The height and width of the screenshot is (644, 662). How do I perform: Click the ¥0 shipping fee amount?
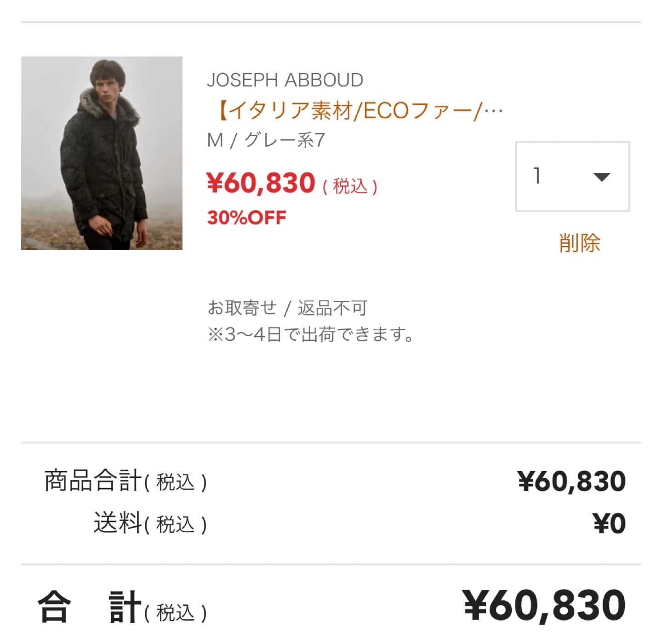(609, 523)
